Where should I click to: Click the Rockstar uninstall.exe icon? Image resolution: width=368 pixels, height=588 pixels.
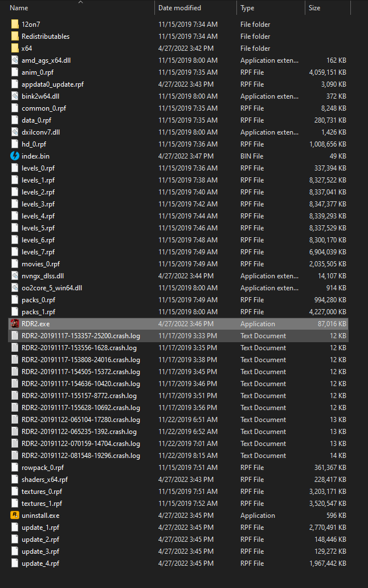pos(15,515)
